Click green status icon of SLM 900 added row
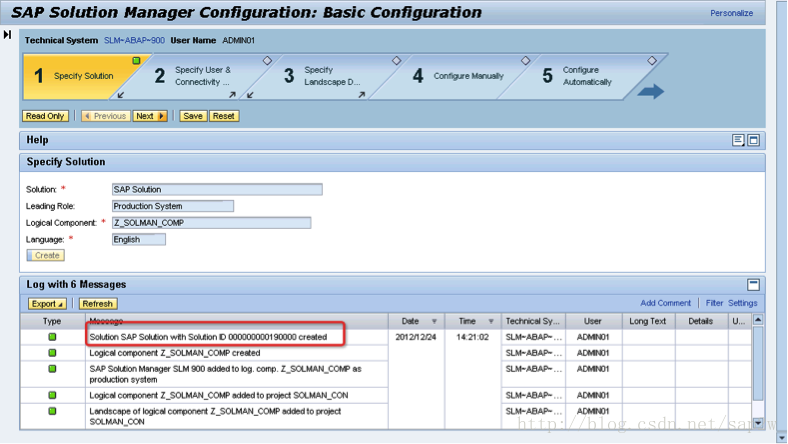Viewport: 788px width, 444px height. coord(52,369)
